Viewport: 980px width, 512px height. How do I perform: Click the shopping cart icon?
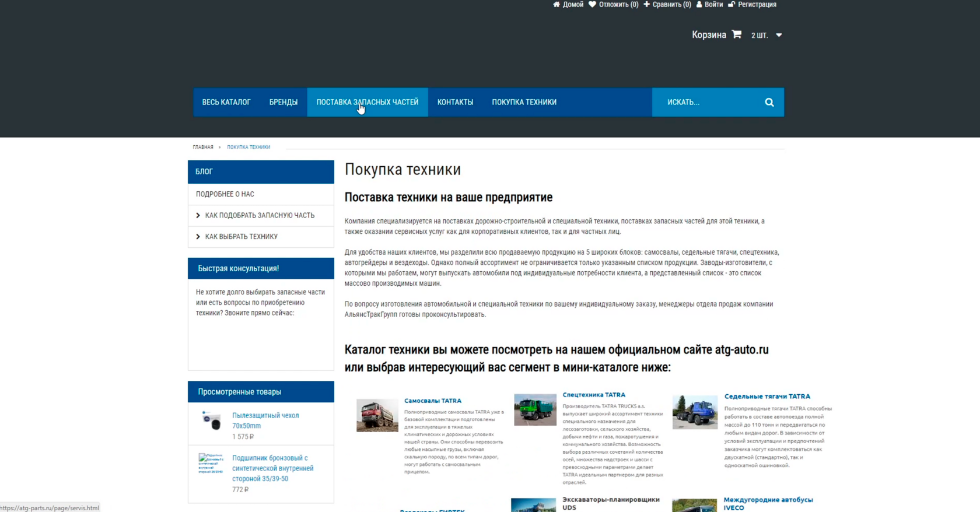[x=737, y=34]
